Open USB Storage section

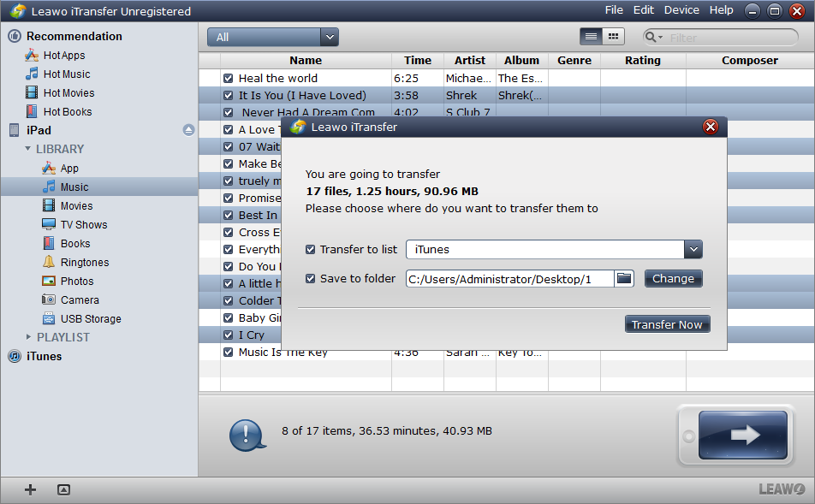point(91,318)
